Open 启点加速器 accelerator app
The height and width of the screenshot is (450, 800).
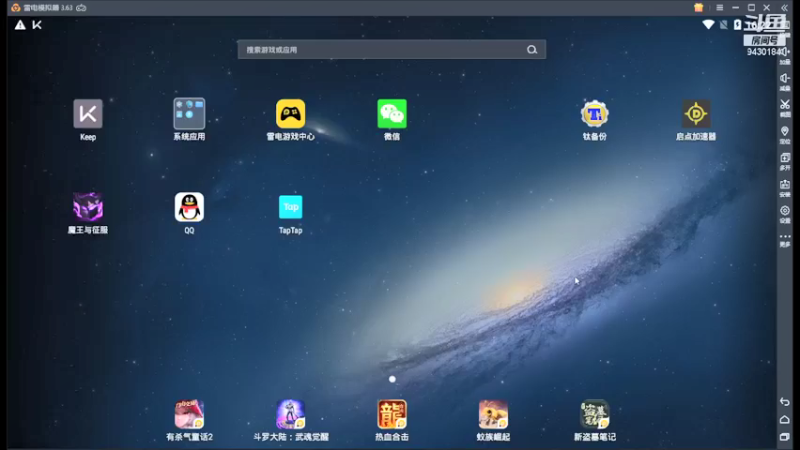tap(696, 114)
